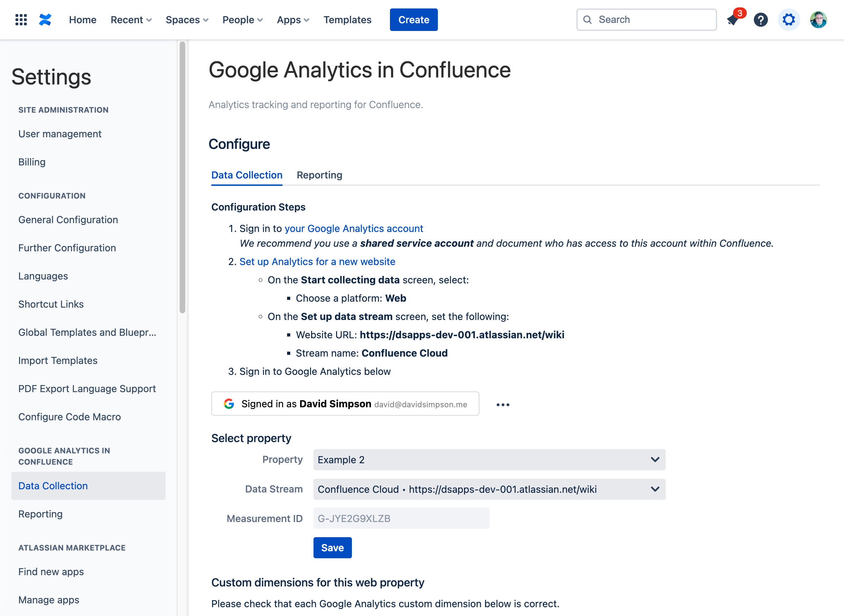Click the three-dots more options icon
The height and width of the screenshot is (616, 844).
(x=503, y=404)
